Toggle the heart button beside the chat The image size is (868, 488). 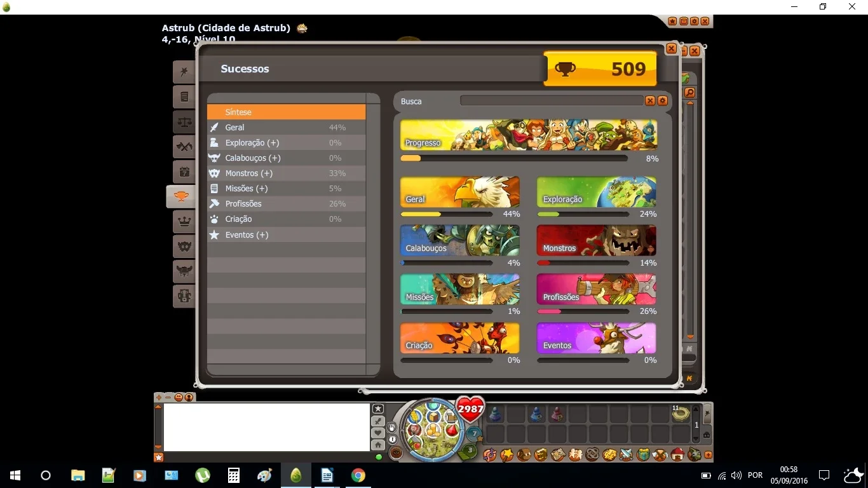378,433
